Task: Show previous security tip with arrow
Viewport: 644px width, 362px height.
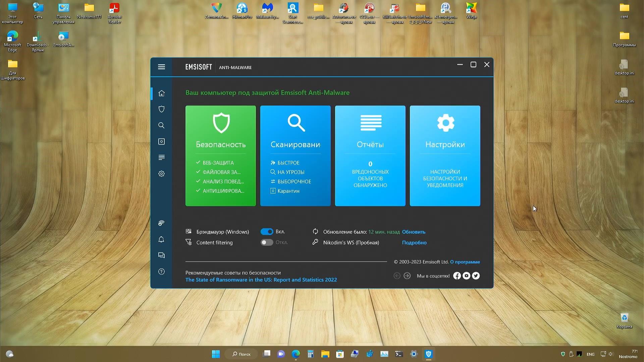Action: pyautogui.click(x=397, y=276)
